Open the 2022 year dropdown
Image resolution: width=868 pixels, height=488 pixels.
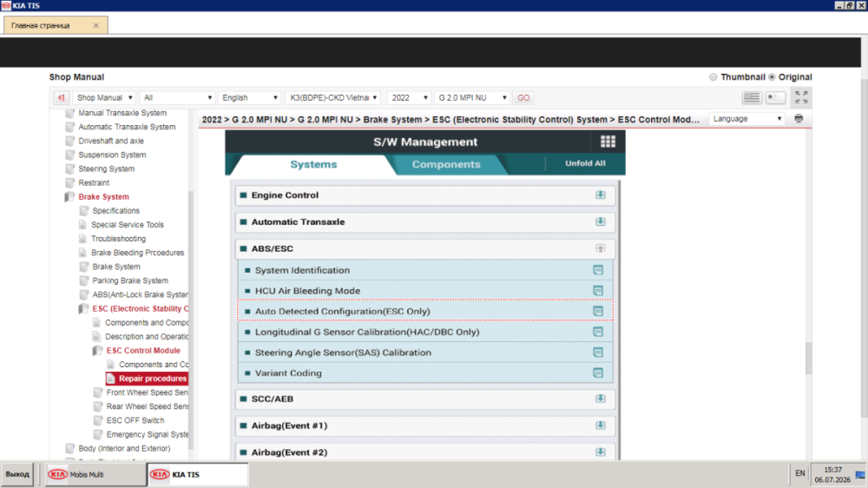(x=409, y=97)
